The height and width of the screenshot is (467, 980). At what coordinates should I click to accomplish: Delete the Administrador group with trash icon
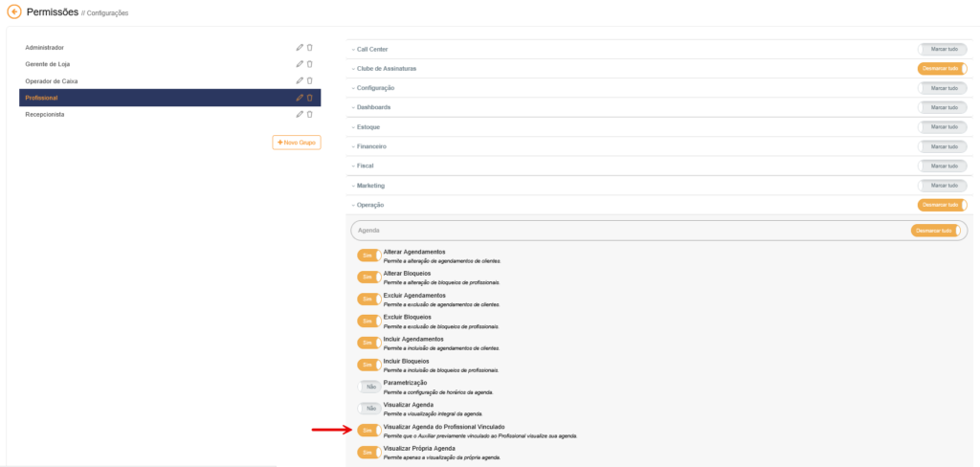[x=310, y=47]
